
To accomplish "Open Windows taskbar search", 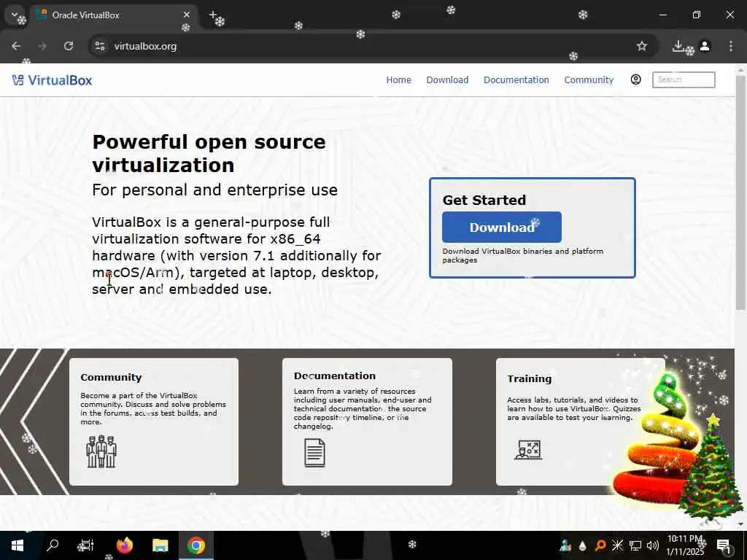I will [53, 545].
